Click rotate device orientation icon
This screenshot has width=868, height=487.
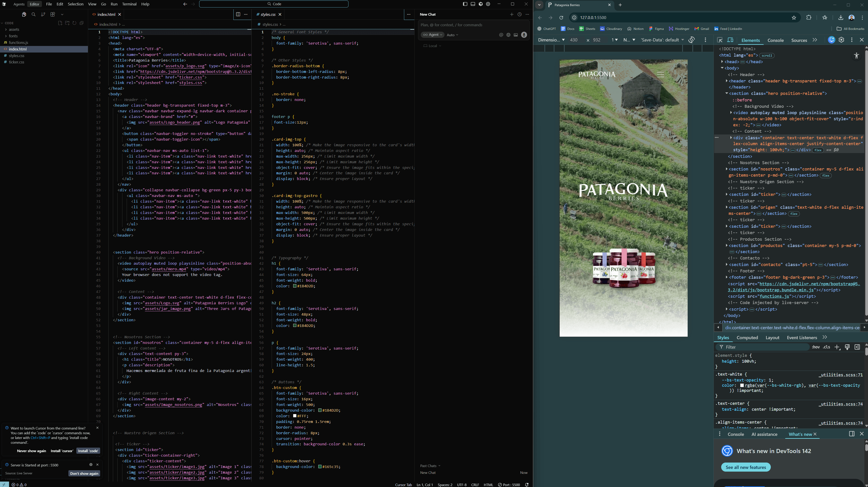(x=691, y=40)
